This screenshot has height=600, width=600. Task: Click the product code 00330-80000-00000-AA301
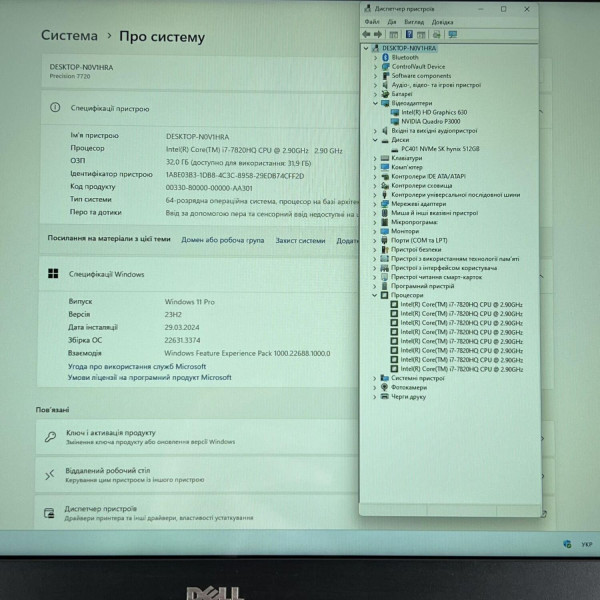click(x=209, y=188)
